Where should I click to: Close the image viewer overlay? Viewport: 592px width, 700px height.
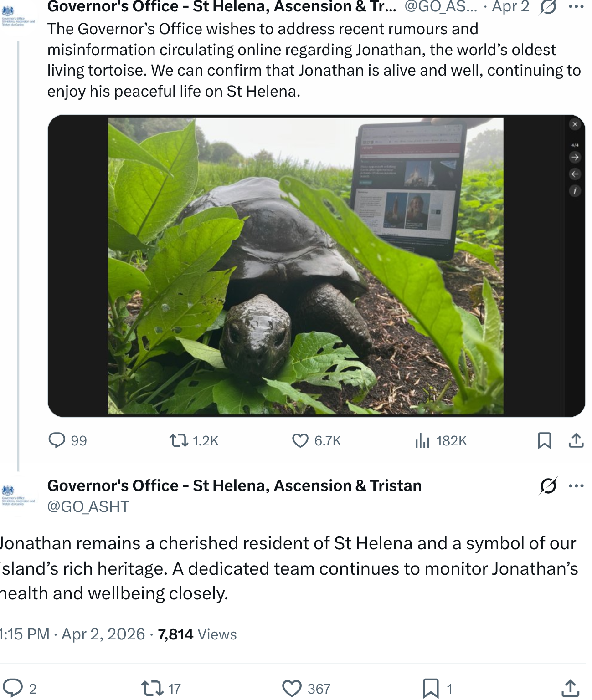(x=575, y=124)
